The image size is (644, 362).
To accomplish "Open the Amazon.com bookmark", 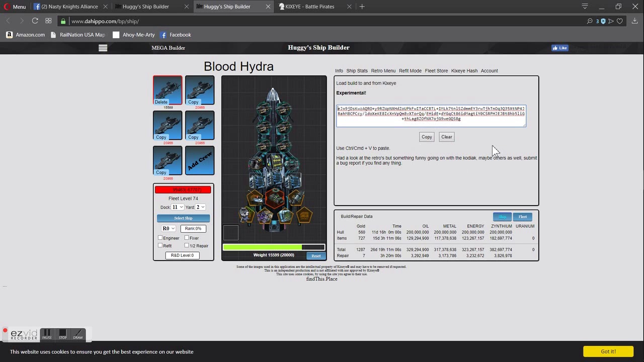I will (26, 35).
